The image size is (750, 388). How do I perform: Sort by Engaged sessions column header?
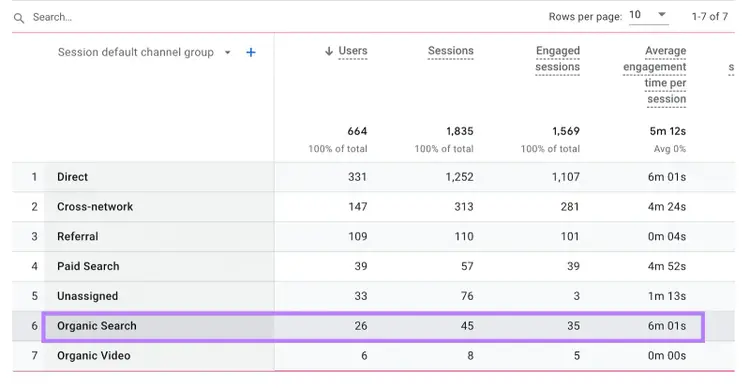click(558, 59)
